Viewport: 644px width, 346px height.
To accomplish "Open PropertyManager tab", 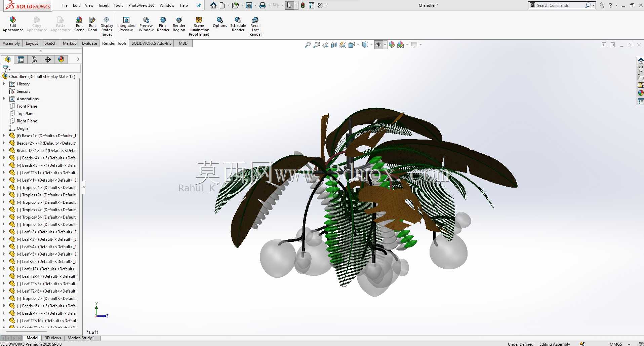I will pos(21,60).
